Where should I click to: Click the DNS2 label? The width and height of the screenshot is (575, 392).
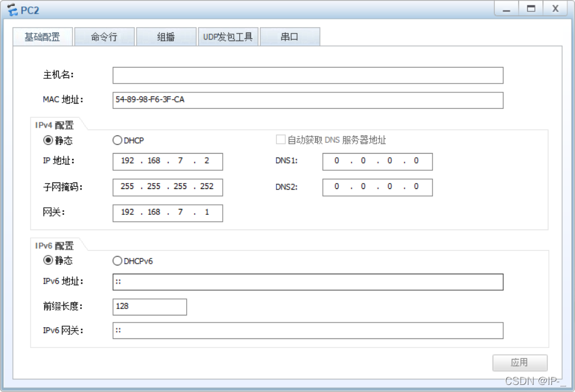pyautogui.click(x=286, y=187)
